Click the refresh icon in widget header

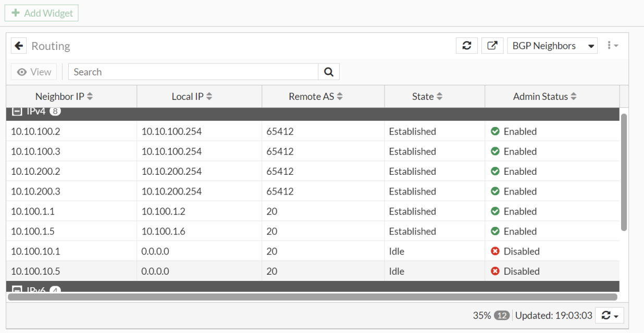[x=466, y=46]
